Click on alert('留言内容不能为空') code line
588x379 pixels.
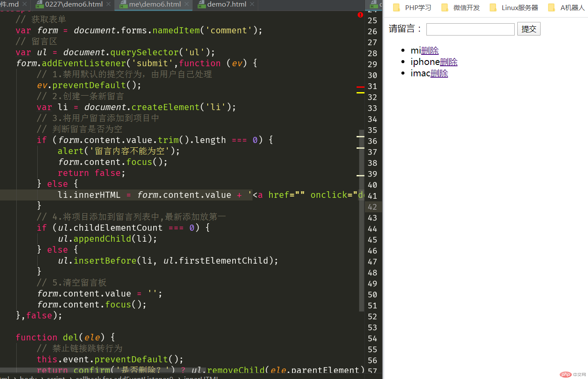pyautogui.click(x=119, y=151)
